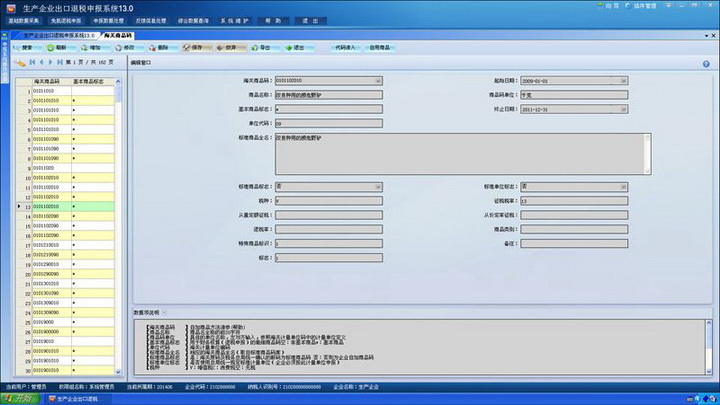720x405 pixels.
Task: Click the 退出 item in menu bar
Action: tap(311, 21)
